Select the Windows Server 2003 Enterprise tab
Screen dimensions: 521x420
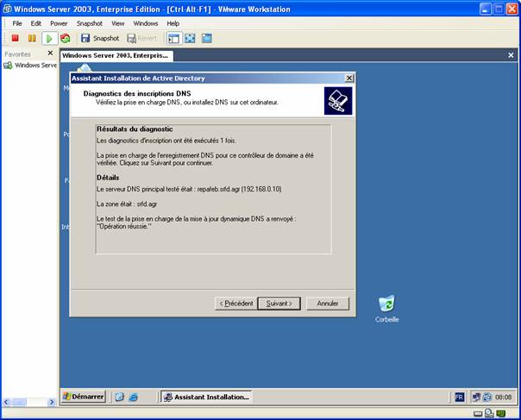click(116, 55)
